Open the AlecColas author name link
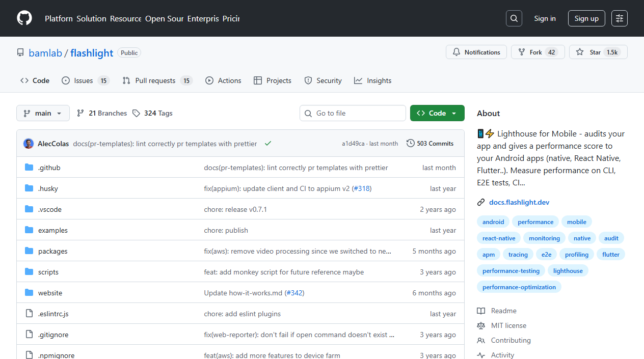The width and height of the screenshot is (644, 359). [x=53, y=144]
